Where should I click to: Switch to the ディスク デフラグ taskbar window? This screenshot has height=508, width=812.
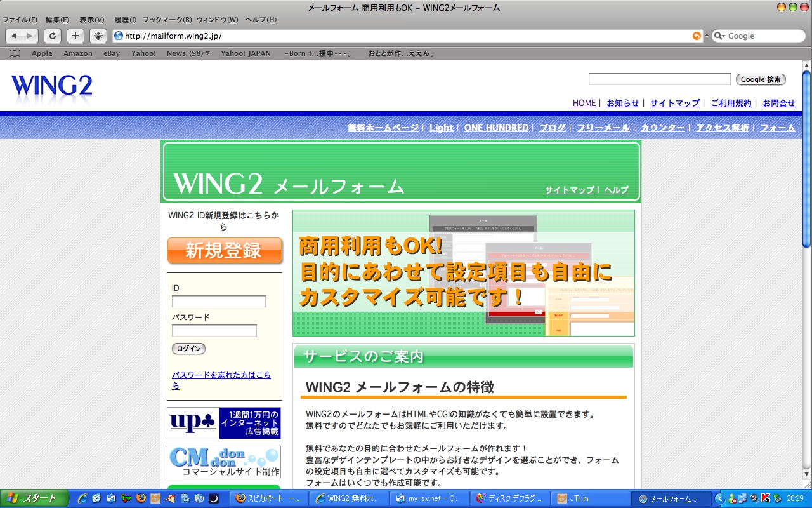coord(510,498)
